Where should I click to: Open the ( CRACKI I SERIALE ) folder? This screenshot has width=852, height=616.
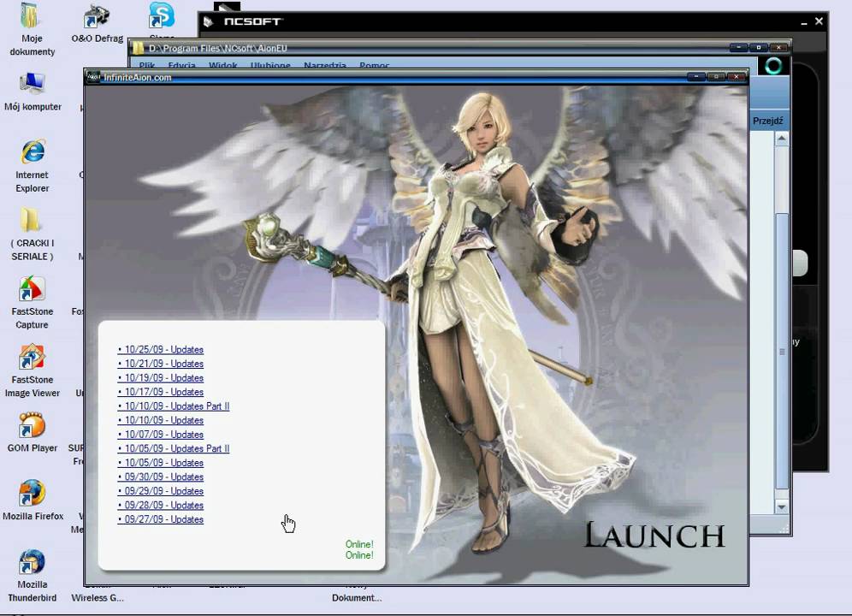pos(32,234)
